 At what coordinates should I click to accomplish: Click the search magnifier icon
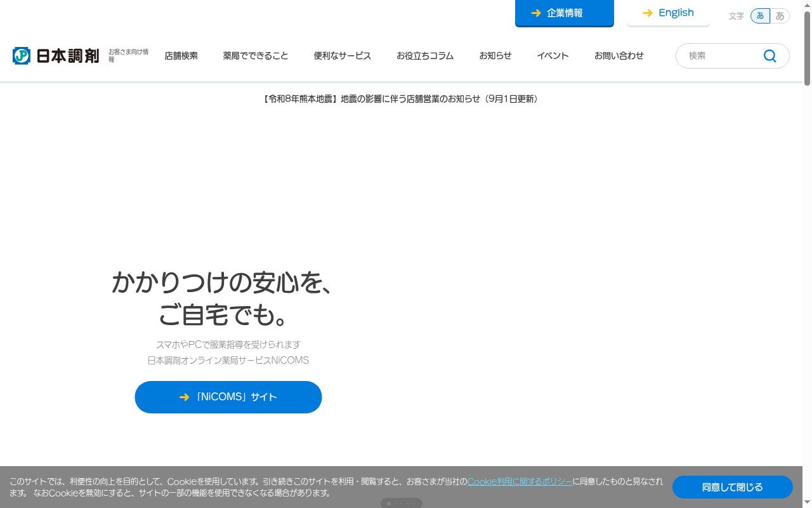[769, 56]
